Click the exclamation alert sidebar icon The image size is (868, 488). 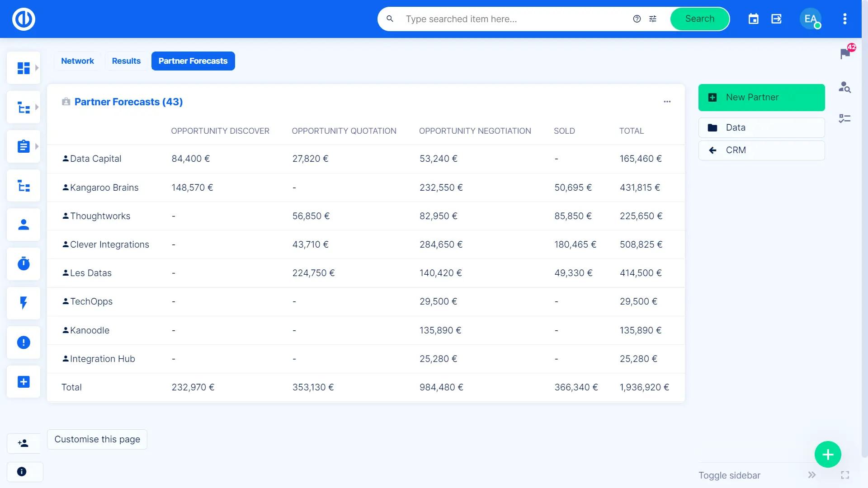[x=24, y=343]
